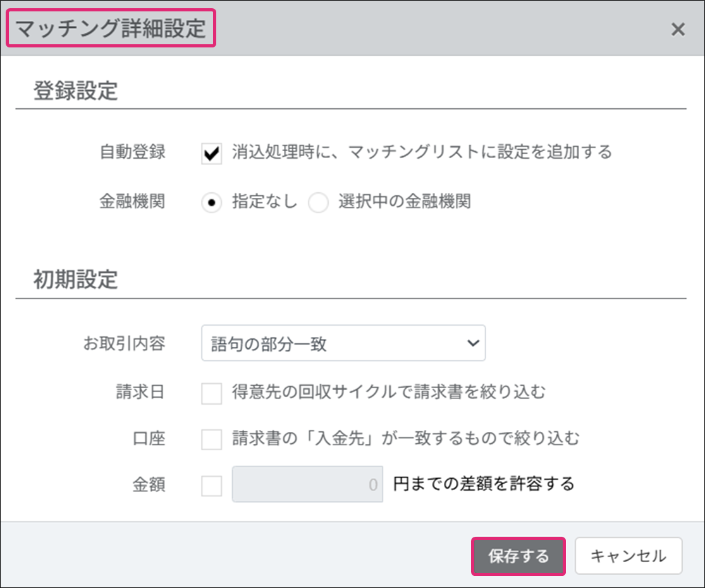Choose the 選択中の金融機関 radio button

pyautogui.click(x=318, y=202)
